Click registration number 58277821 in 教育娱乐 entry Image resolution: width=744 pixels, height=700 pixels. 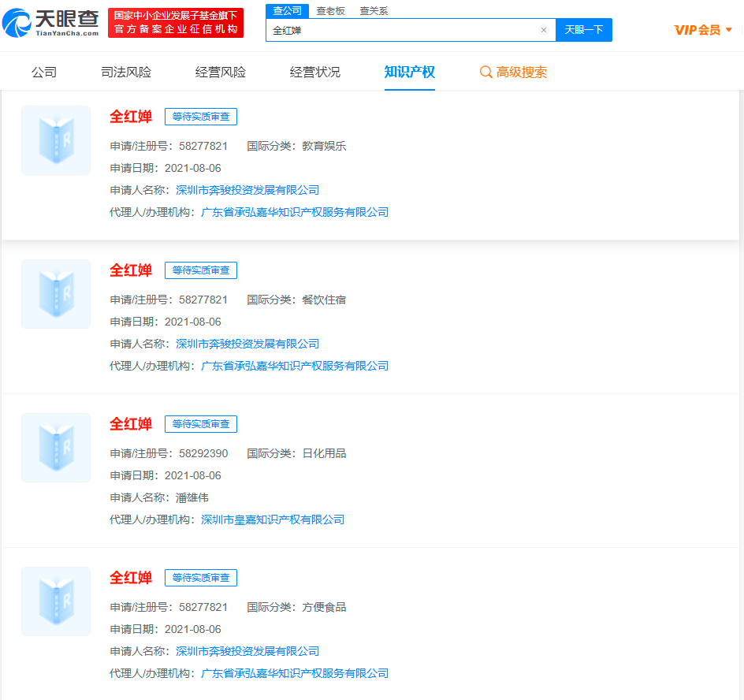pos(203,146)
